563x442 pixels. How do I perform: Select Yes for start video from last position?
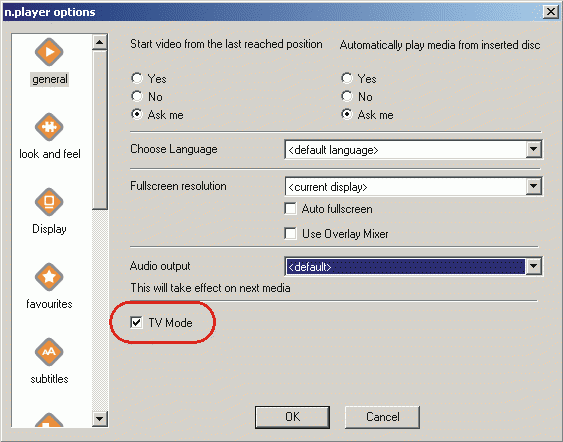click(x=137, y=78)
